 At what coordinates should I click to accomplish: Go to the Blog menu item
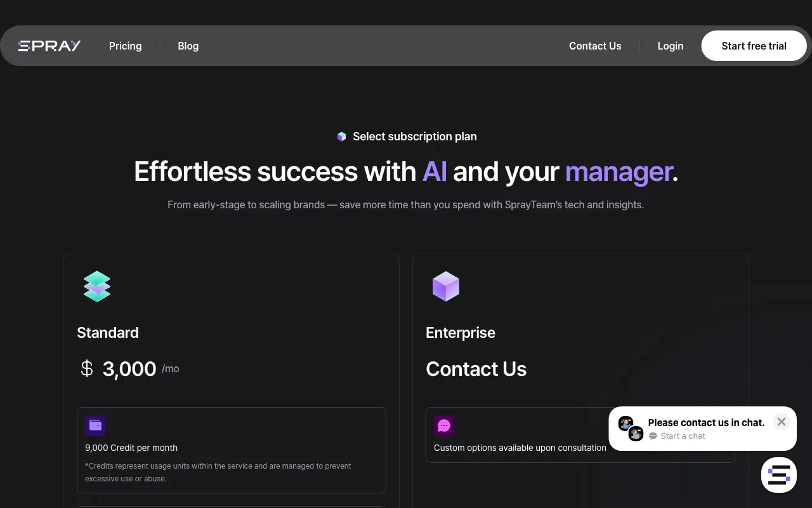click(188, 46)
